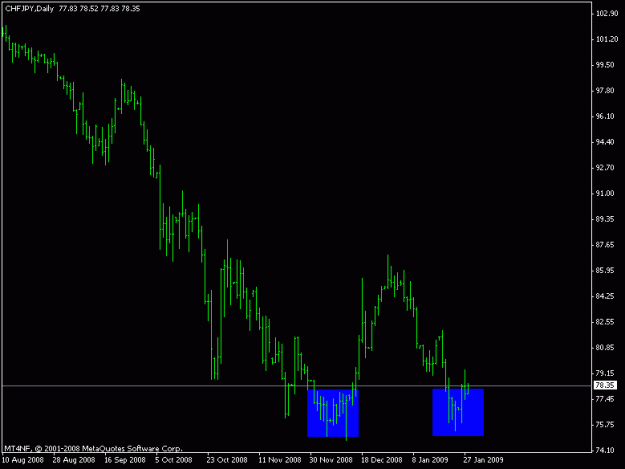
Task: Click the current price label 78.35
Action: 605,385
